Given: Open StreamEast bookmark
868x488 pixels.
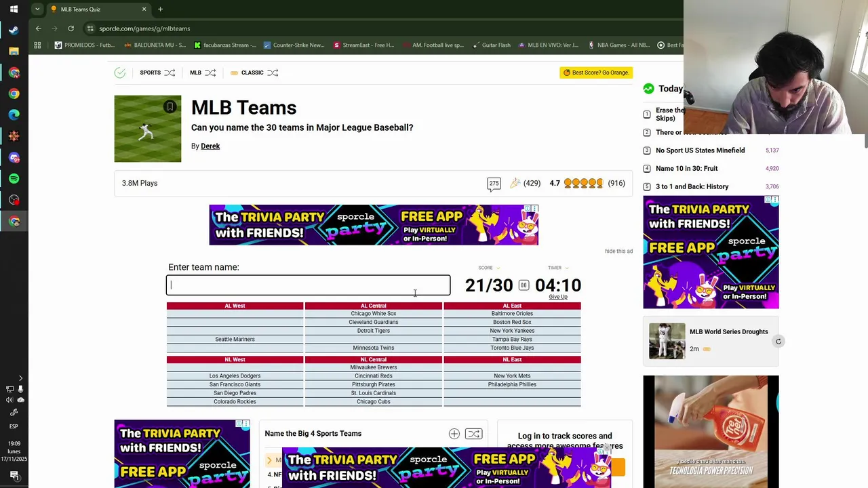Looking at the screenshot, I should click(363, 45).
